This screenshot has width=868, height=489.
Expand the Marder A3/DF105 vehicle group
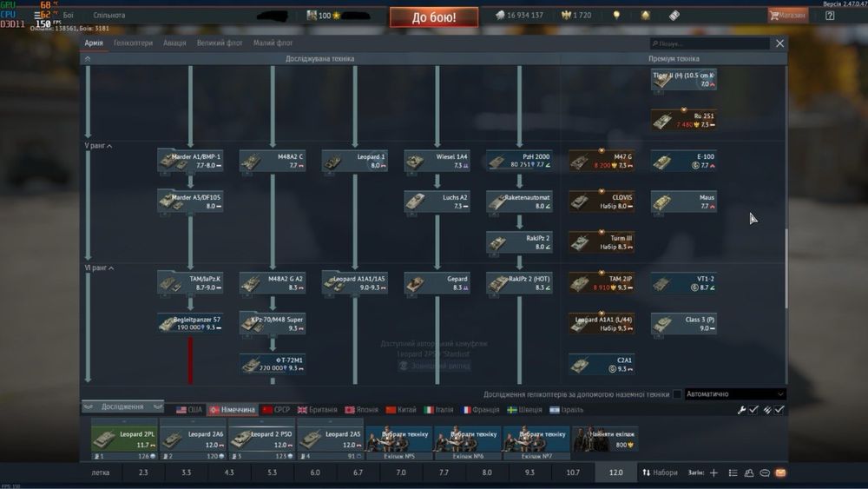[190, 202]
